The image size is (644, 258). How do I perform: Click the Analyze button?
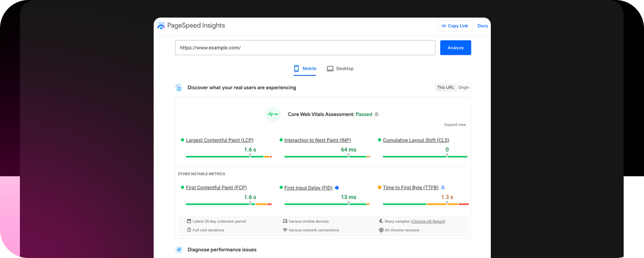pos(455,48)
